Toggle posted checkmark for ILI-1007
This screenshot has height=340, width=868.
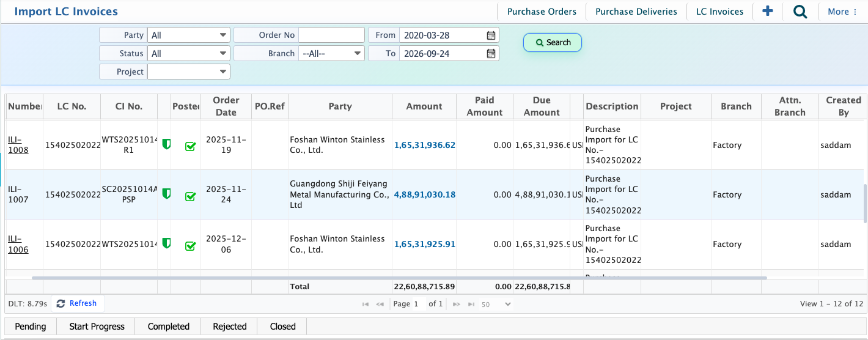pos(190,196)
